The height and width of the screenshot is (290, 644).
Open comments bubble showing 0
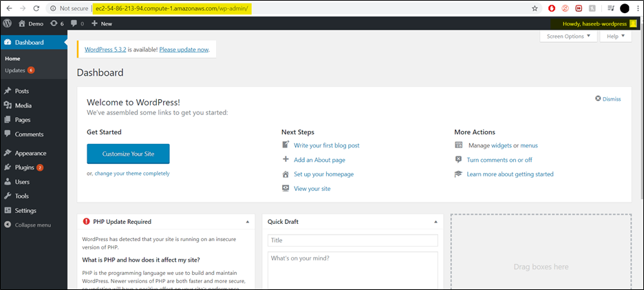(x=77, y=24)
